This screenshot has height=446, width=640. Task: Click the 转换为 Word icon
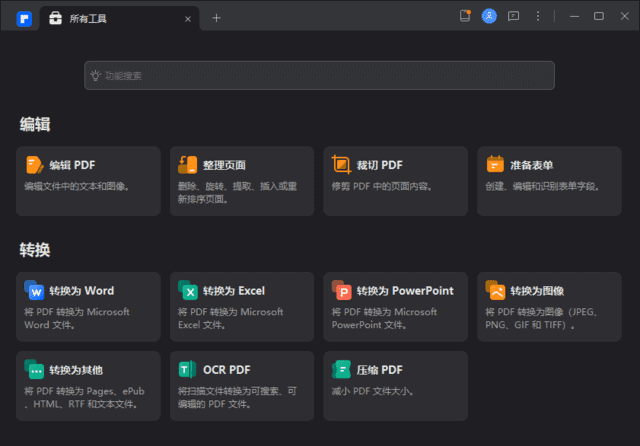click(34, 290)
